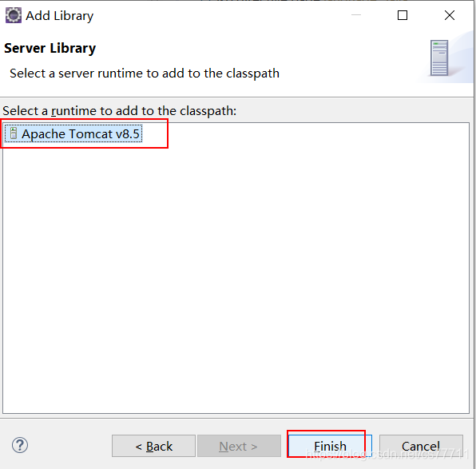
Task: Click the Cancel button
Action: pos(421,446)
